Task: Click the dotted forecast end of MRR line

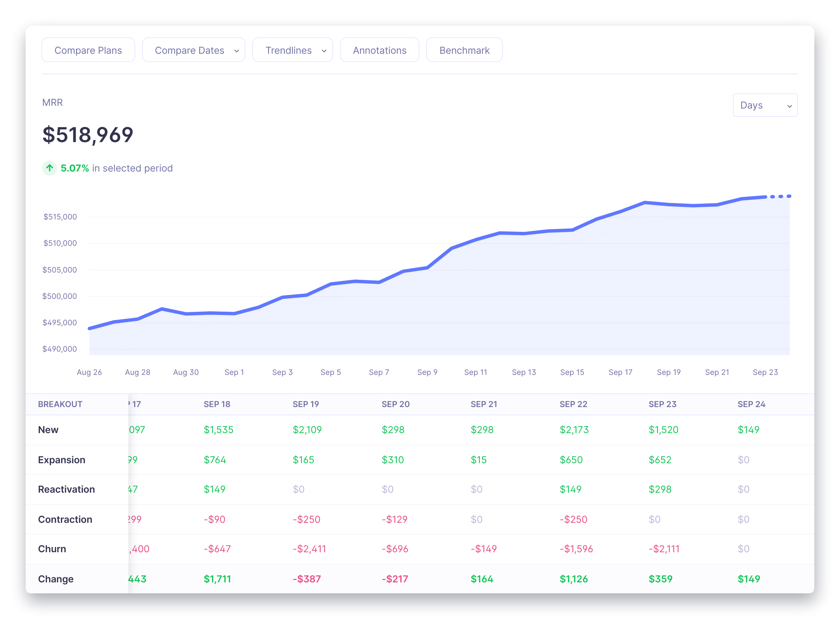Action: [780, 196]
